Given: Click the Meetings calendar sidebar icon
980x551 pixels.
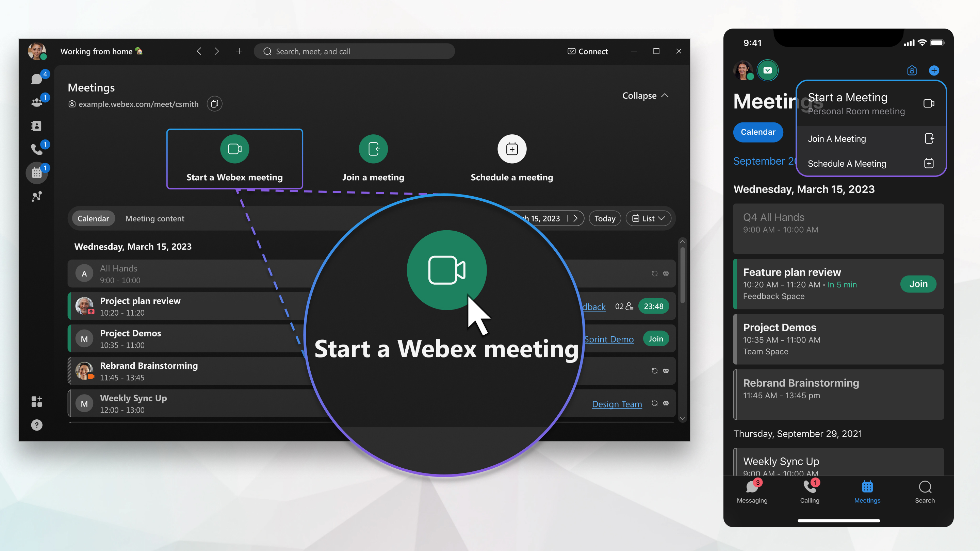Looking at the screenshot, I should click(38, 173).
